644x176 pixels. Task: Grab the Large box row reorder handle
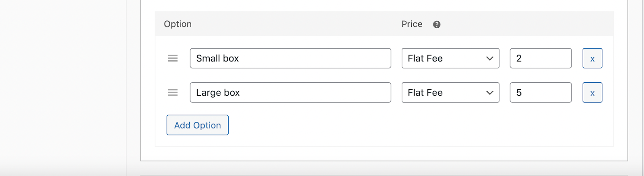click(173, 92)
